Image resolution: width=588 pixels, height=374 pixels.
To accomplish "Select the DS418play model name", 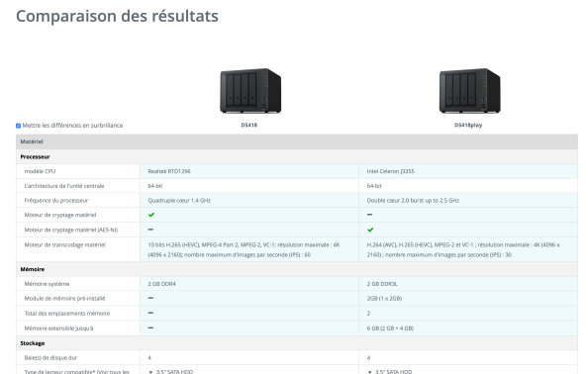I will click(x=468, y=126).
